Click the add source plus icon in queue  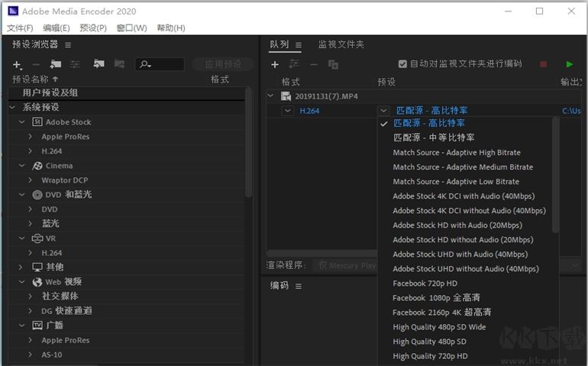click(276, 65)
